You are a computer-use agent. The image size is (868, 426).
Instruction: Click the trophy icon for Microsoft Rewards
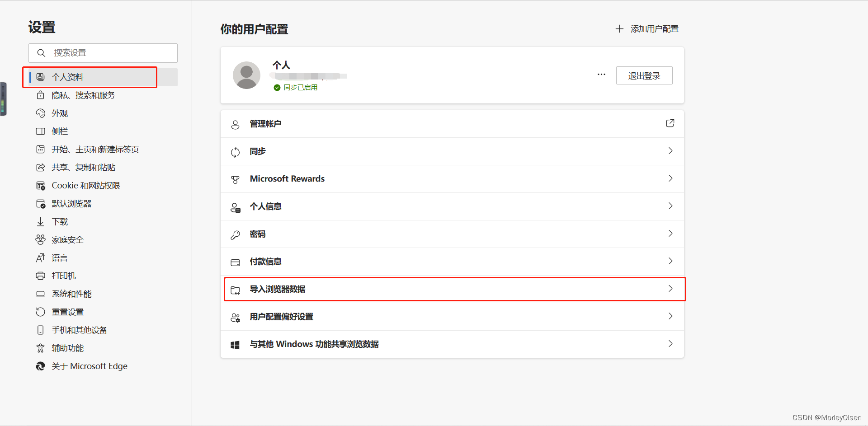235,180
